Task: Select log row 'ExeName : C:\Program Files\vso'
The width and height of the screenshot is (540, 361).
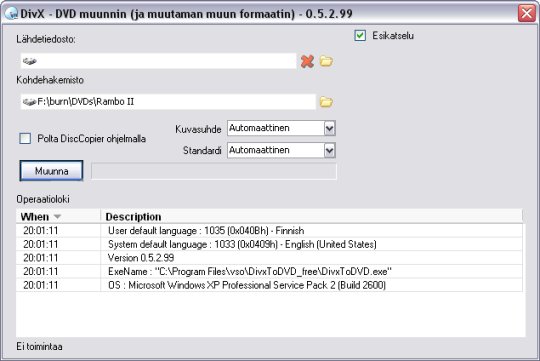Action: pyautogui.click(x=269, y=271)
